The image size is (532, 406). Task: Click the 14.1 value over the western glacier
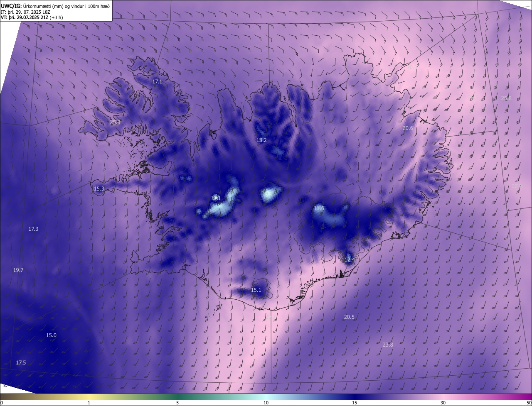pyautogui.click(x=216, y=198)
